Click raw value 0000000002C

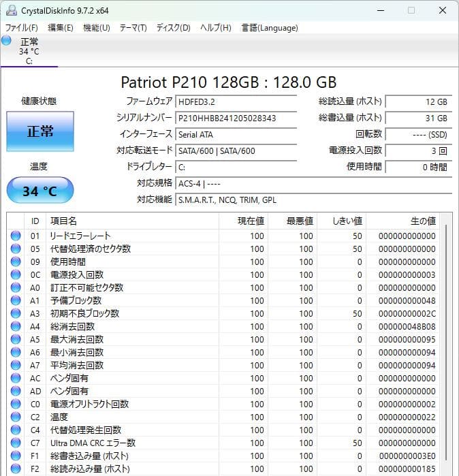pos(407,314)
